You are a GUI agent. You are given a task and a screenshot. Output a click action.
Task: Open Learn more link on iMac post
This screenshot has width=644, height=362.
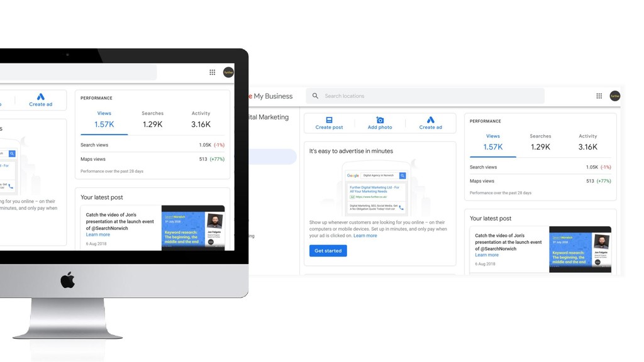point(97,235)
